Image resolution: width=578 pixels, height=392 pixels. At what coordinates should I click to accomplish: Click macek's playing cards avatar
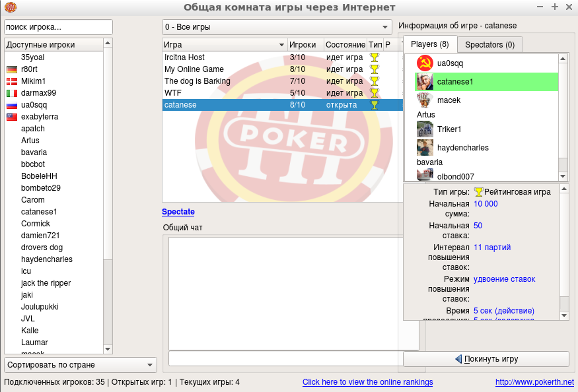click(425, 100)
